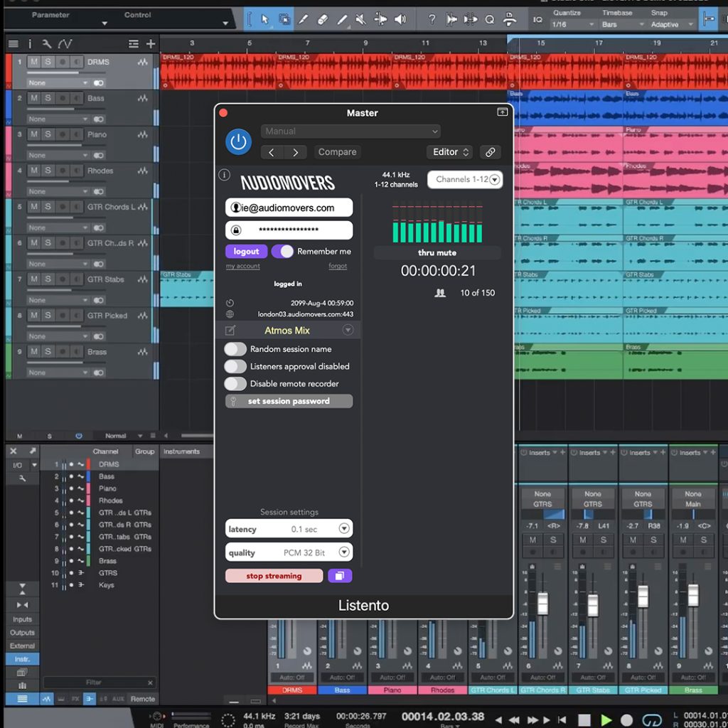Click the logout button in the Listento plugin
Screen dimensions: 728x728
point(246,251)
